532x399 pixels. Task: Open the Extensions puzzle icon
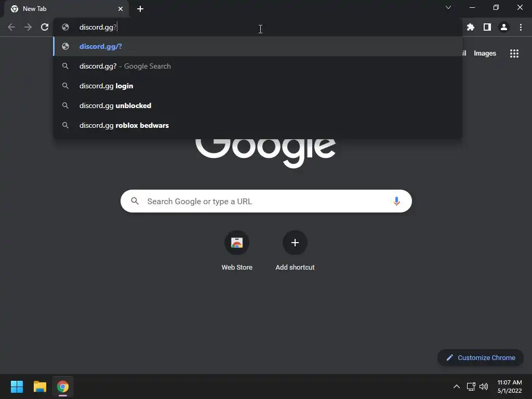(470, 27)
